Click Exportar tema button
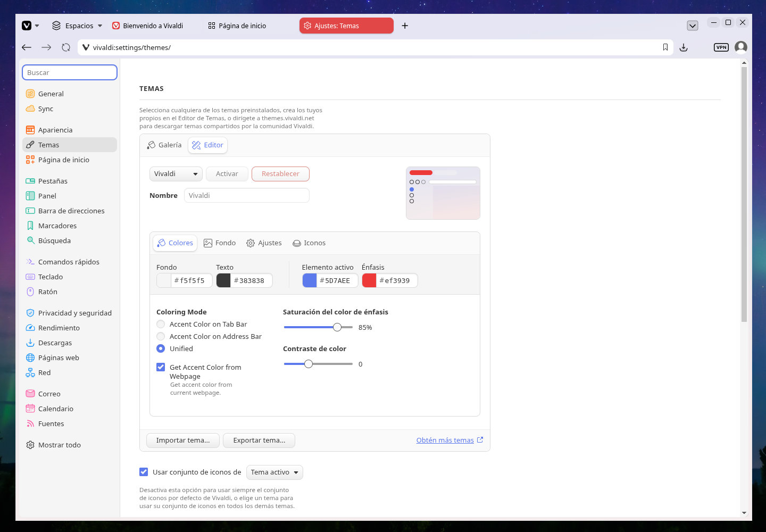The width and height of the screenshot is (766, 532). coord(259,440)
